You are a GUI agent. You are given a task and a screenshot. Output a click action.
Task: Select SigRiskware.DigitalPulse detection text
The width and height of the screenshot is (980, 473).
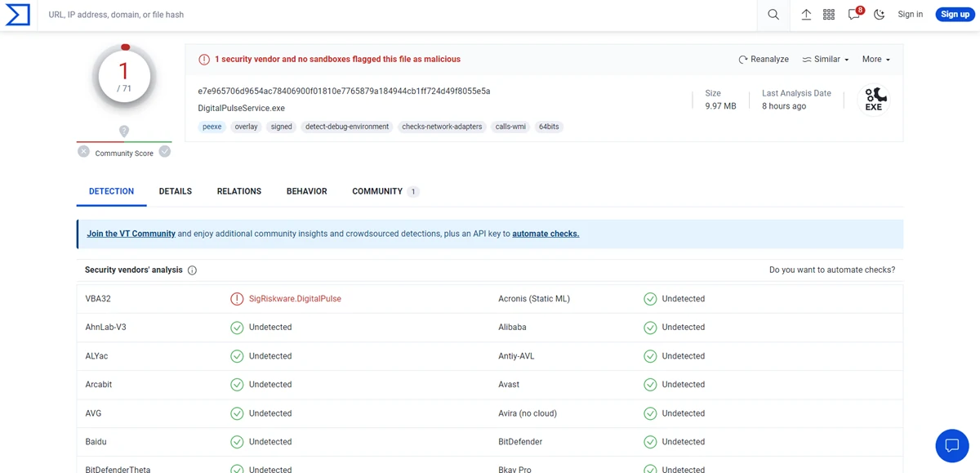tap(295, 299)
